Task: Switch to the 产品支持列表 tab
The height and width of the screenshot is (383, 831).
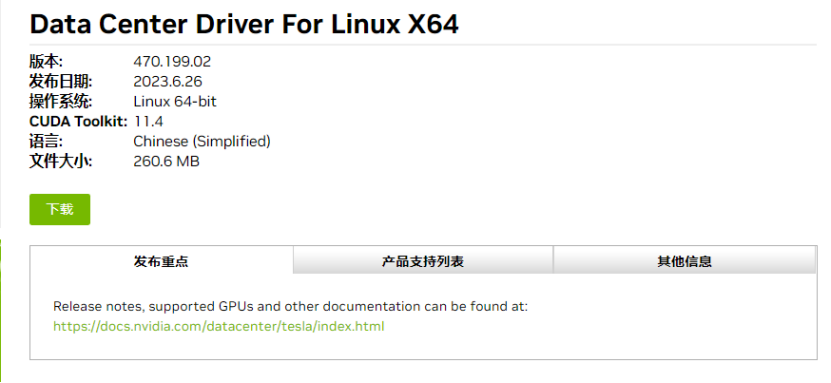Action: (423, 261)
